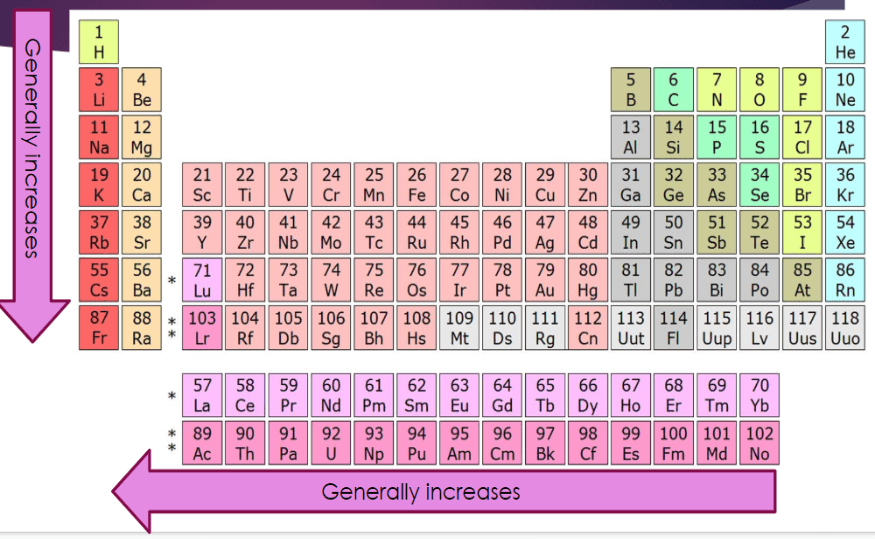Select the Uranium (U) element tile
This screenshot has height=539, width=875.
[x=331, y=444]
